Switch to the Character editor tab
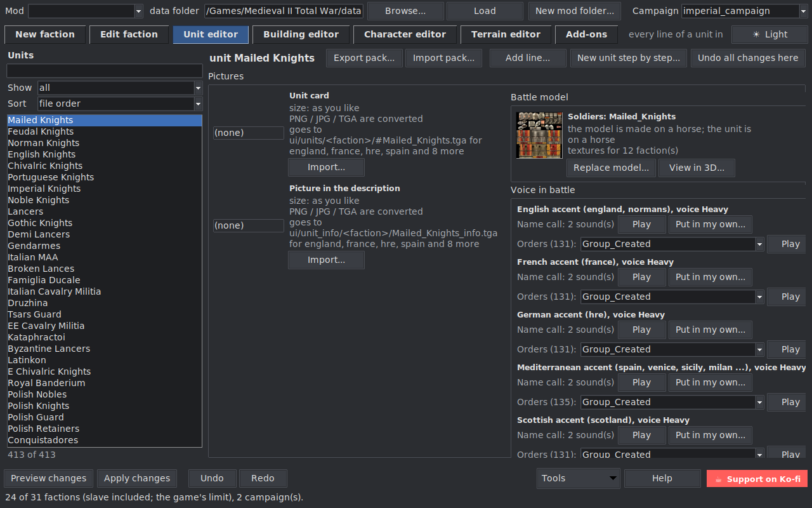 405,34
